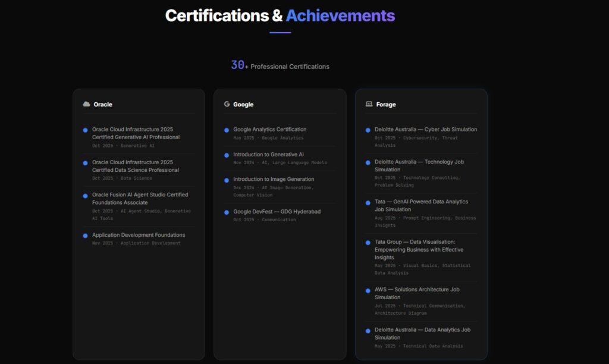Screen dimensions: 609x364
Task: Click the Oracle card heading
Action: tap(103, 105)
